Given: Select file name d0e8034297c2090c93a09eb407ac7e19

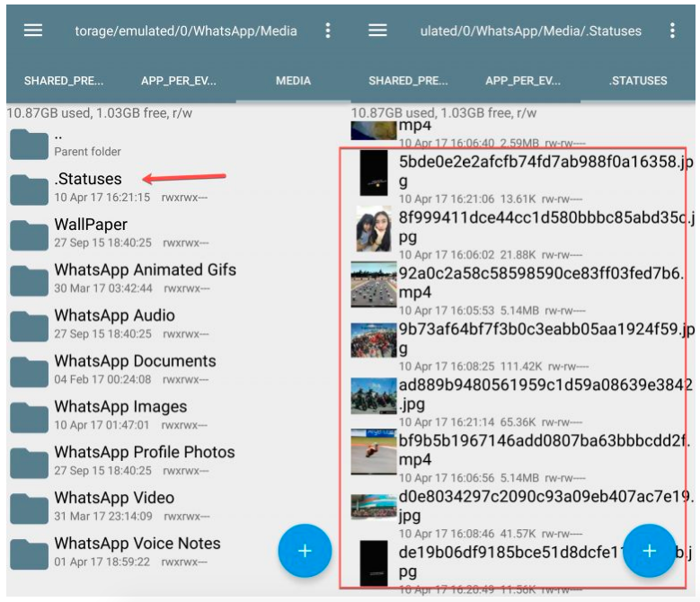Looking at the screenshot, I should click(x=545, y=506).
